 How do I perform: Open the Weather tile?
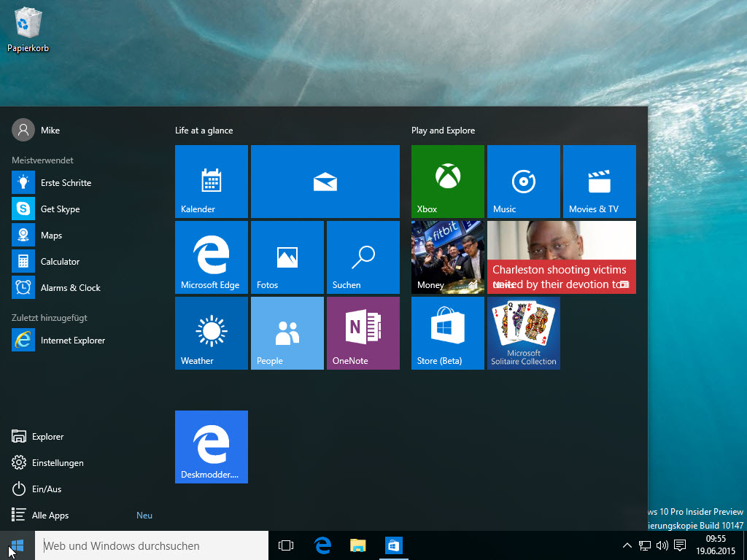212,332
